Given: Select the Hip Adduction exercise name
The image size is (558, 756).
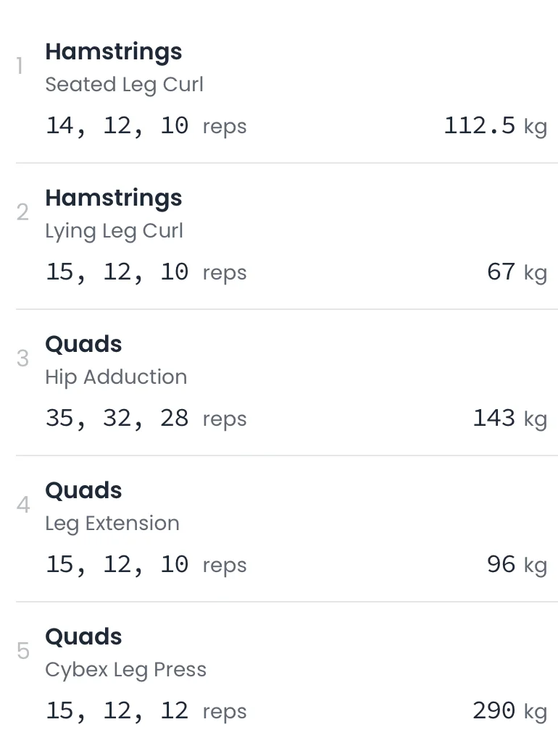Looking at the screenshot, I should click(x=116, y=377).
